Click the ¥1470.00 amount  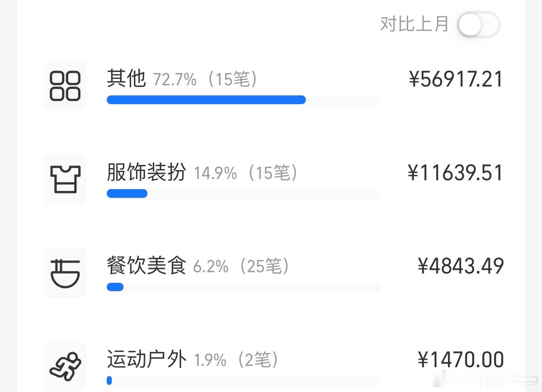coord(461,360)
